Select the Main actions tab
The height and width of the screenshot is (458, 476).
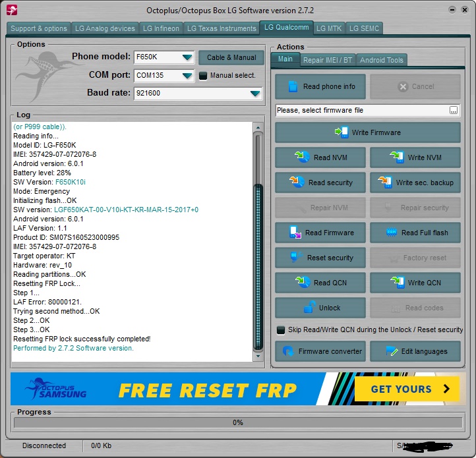(285, 59)
